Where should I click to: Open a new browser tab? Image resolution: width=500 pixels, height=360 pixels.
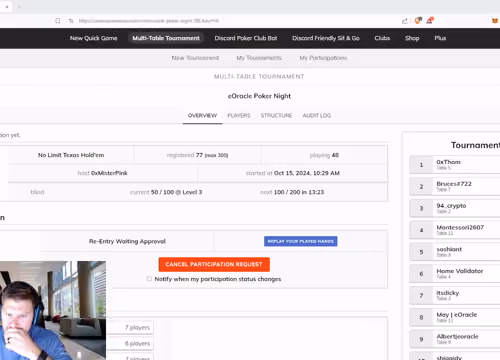[19, 7]
